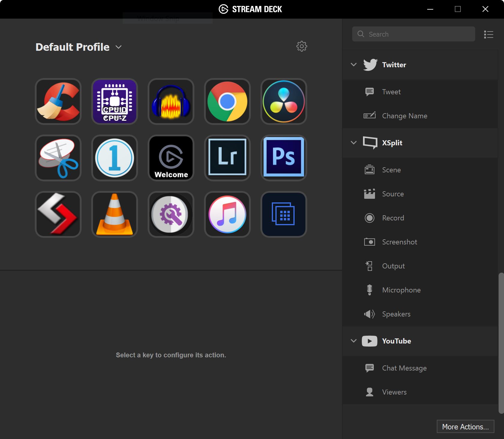
Task: Select the Microphone action label
Action: click(401, 290)
